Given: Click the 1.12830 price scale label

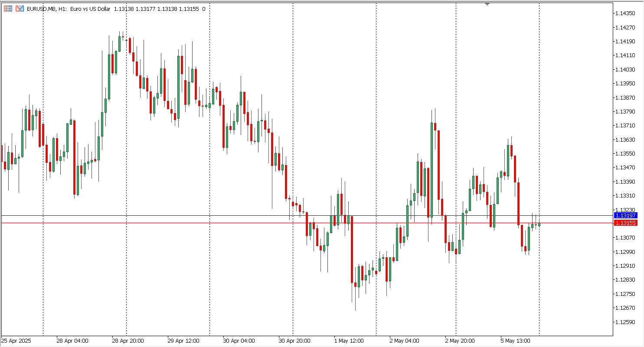Looking at the screenshot, I should click(626, 279).
